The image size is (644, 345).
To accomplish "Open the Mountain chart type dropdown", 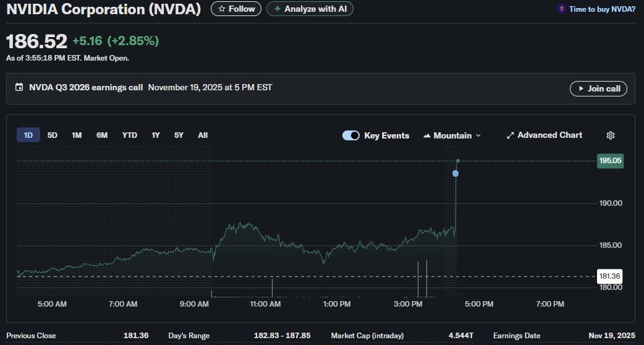I will 452,135.
